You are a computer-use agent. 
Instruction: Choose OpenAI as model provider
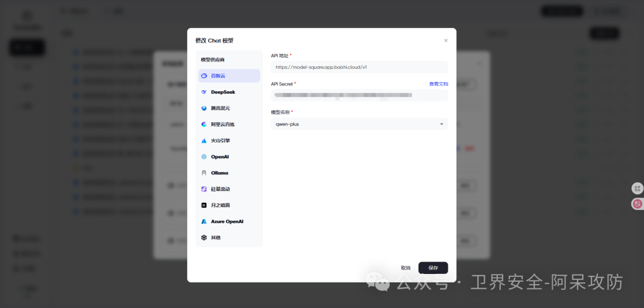click(229, 156)
